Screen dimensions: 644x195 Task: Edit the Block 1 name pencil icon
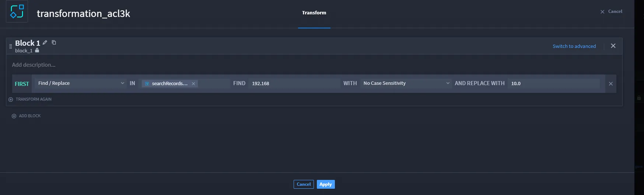tap(45, 42)
